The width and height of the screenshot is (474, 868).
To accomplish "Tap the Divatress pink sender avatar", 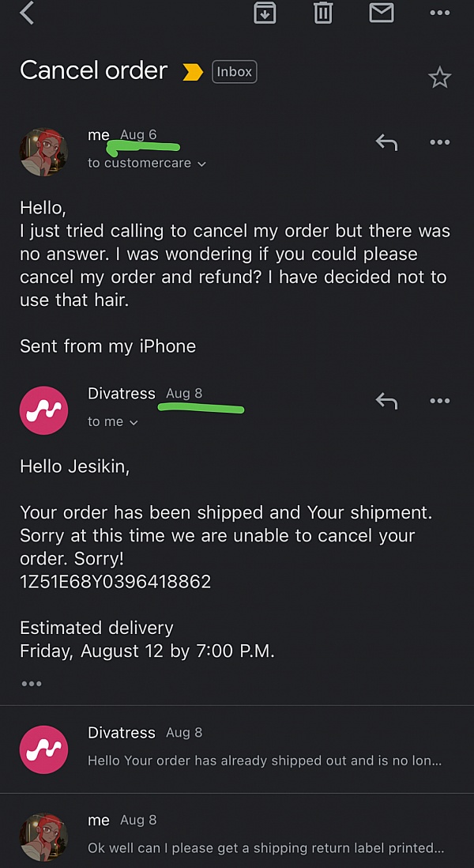I will pos(44,411).
